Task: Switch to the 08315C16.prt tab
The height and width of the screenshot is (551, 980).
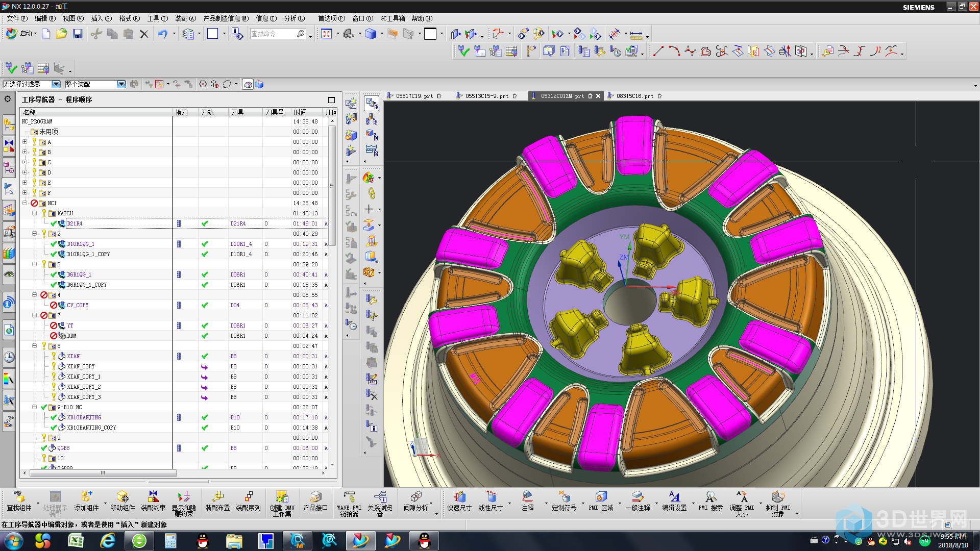Action: [x=634, y=96]
